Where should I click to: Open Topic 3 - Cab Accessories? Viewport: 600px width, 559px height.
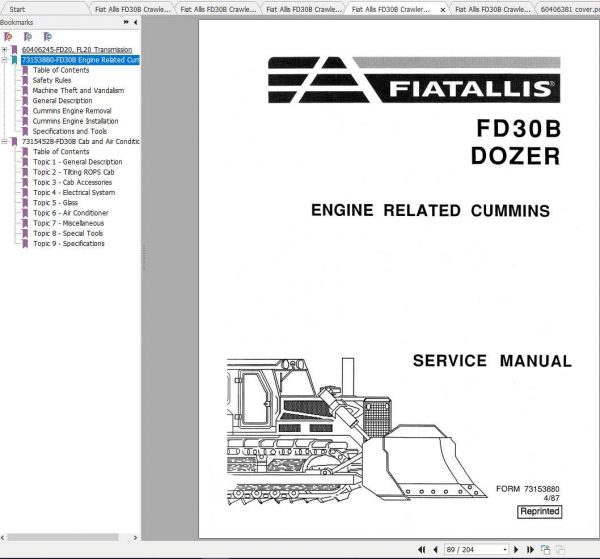click(x=72, y=182)
